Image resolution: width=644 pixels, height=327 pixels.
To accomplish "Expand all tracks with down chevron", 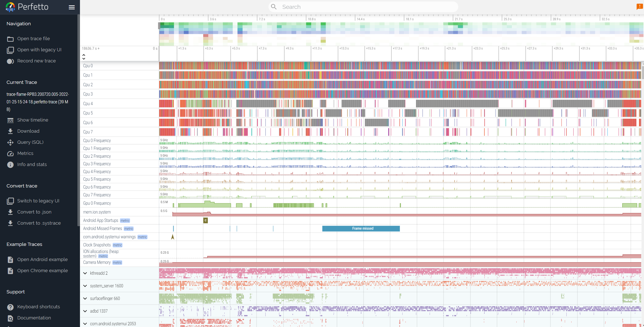I will point(84,59).
